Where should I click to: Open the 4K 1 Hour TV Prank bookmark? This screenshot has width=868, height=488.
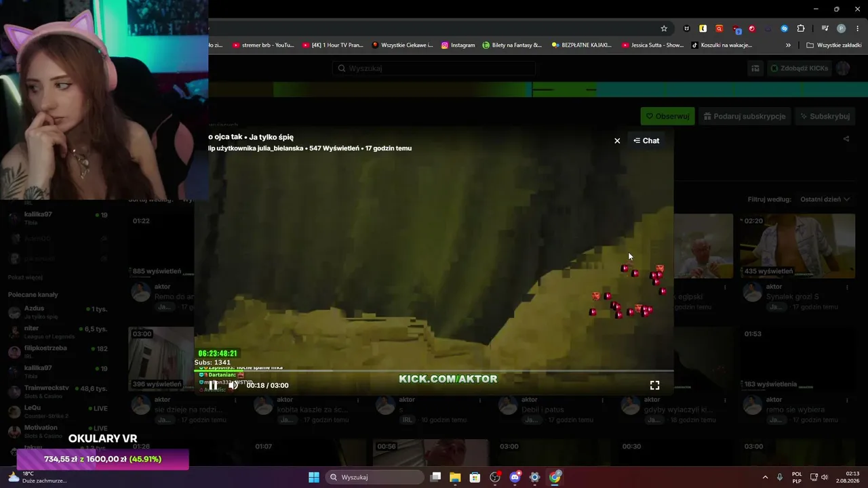(333, 45)
